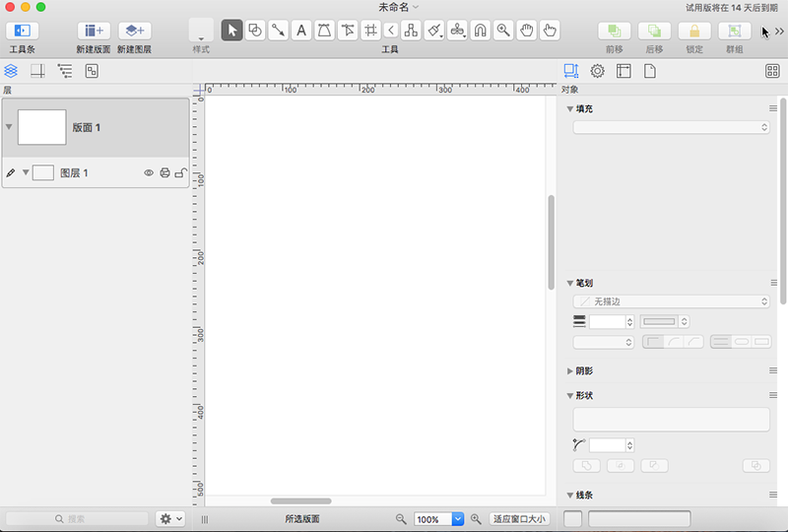Screen dimensions: 788x532
Task: Expand the 阴影 shadow section
Action: click(570, 370)
